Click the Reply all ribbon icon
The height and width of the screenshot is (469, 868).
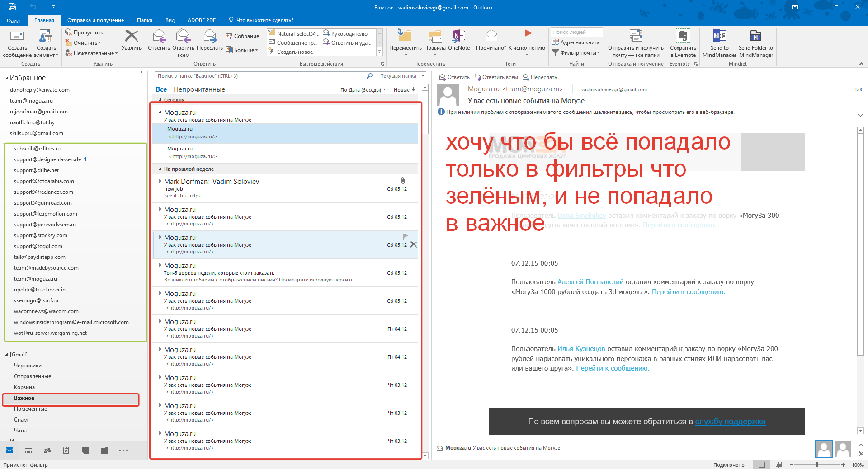point(183,36)
